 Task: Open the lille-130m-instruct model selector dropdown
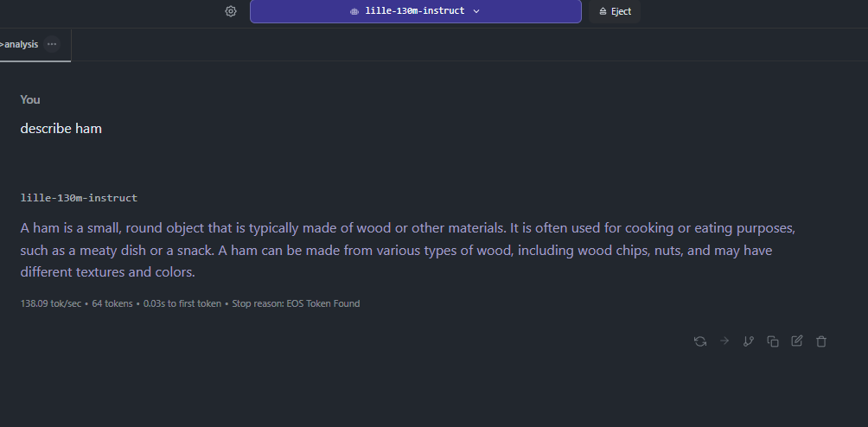click(x=415, y=11)
